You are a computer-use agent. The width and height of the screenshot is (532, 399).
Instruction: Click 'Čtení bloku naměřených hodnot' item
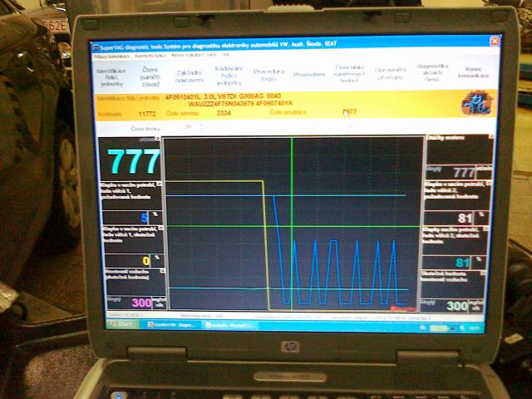(348, 75)
